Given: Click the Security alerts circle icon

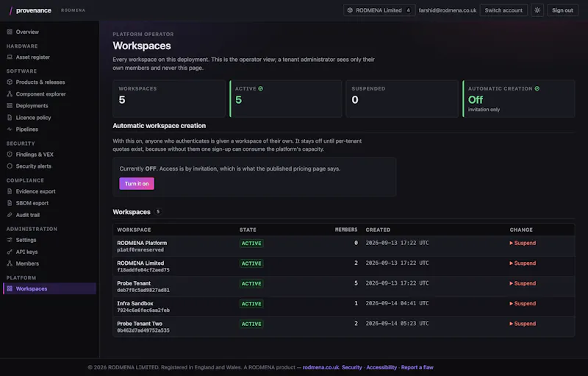Looking at the screenshot, I should pos(10,166).
